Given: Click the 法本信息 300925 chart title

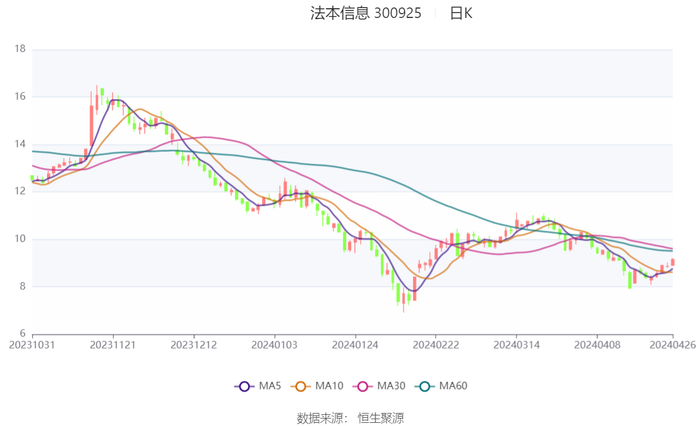Looking at the screenshot, I should tap(366, 14).
